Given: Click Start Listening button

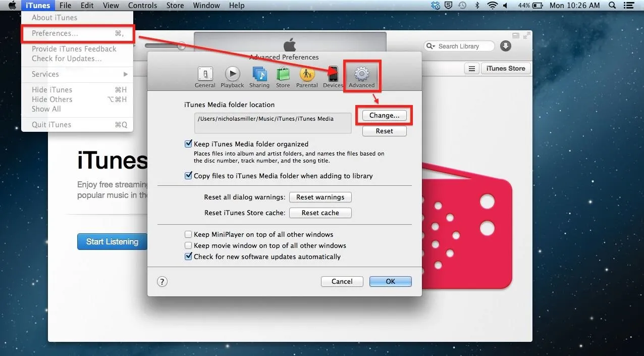Looking at the screenshot, I should click(112, 241).
